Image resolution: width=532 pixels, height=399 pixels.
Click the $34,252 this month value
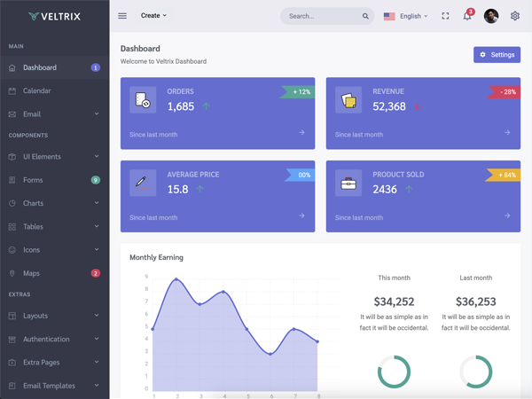click(x=394, y=301)
